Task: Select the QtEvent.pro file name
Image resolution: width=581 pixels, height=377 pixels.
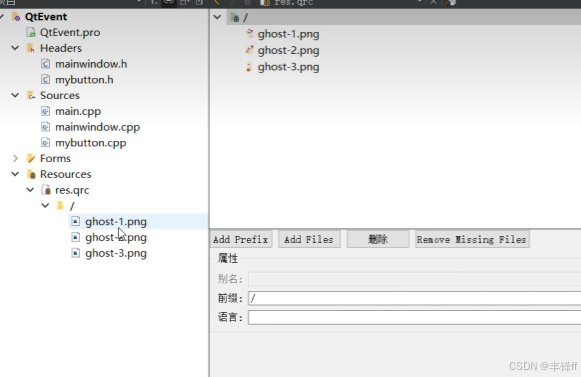Action: coord(70,33)
